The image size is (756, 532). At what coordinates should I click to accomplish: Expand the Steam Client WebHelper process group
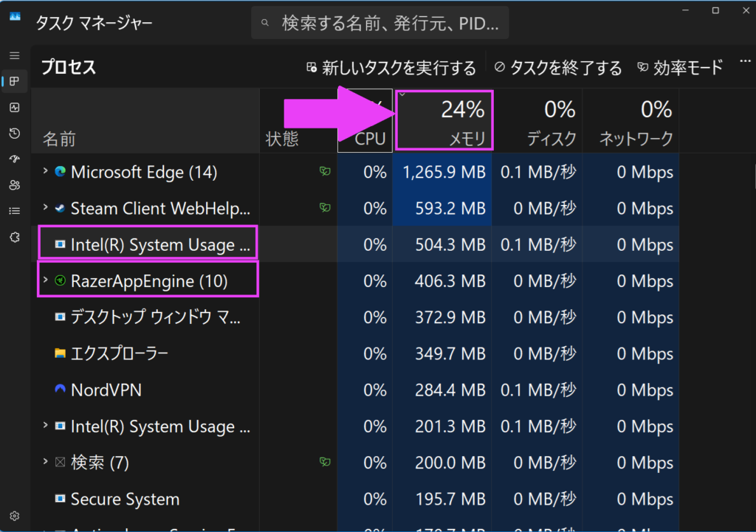point(46,209)
